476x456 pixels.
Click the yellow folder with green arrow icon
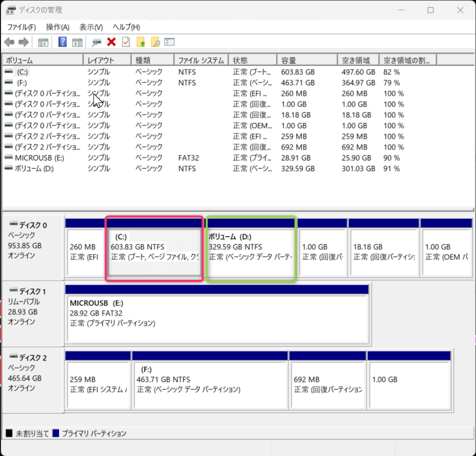tap(141, 42)
